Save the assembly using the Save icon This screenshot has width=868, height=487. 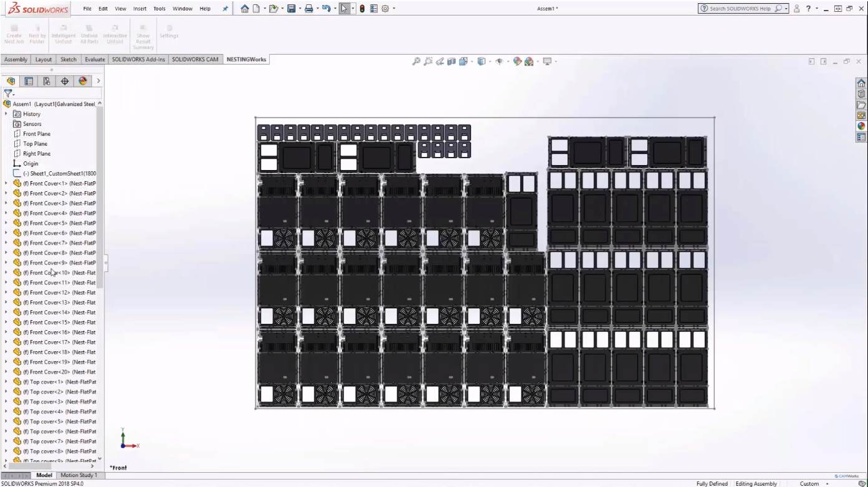(290, 9)
